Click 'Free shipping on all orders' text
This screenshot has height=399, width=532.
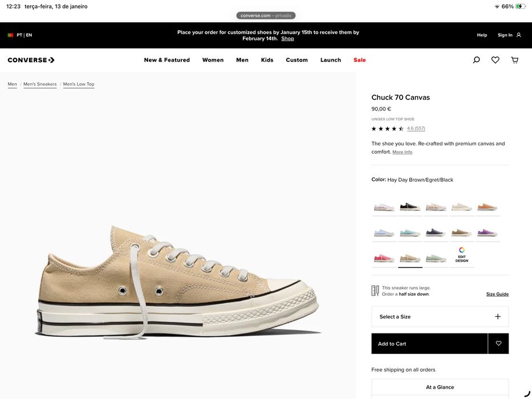(403, 370)
